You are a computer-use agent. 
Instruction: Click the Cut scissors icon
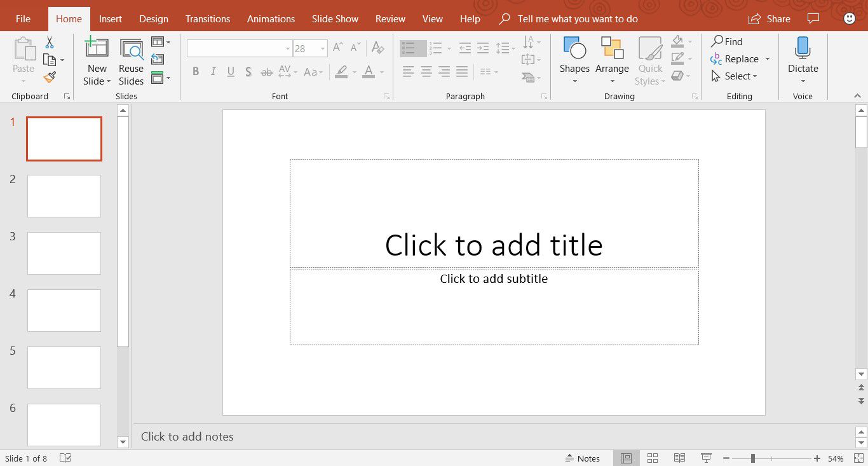point(50,43)
